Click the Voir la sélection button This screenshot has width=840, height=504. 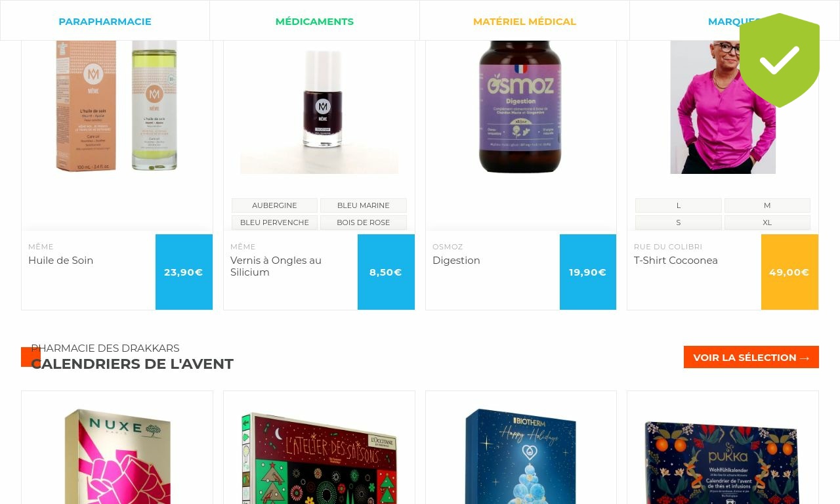coord(751,357)
